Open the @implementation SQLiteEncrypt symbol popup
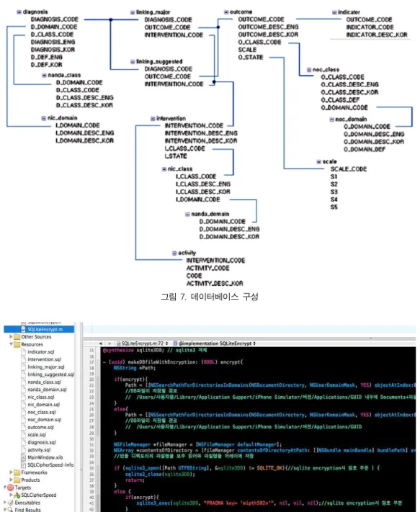 215,343
